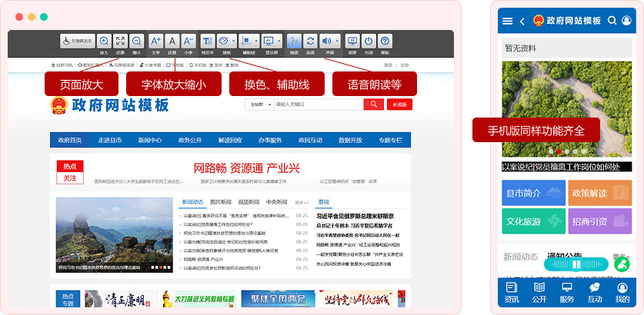Screen dimensions: 644x315
Task: Click the 缩小 page zoom-out icon
Action: coord(136,41)
